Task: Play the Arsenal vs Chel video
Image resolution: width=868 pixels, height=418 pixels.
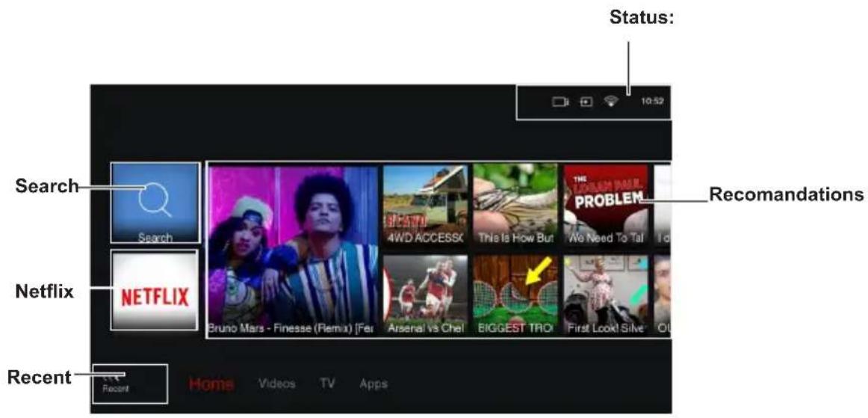Action: click(425, 295)
